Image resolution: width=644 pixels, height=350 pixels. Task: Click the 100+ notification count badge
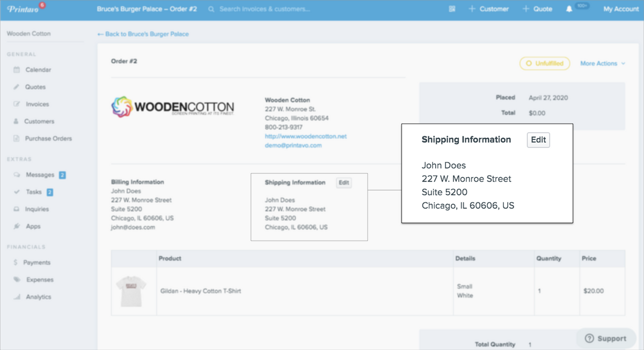tap(582, 6)
